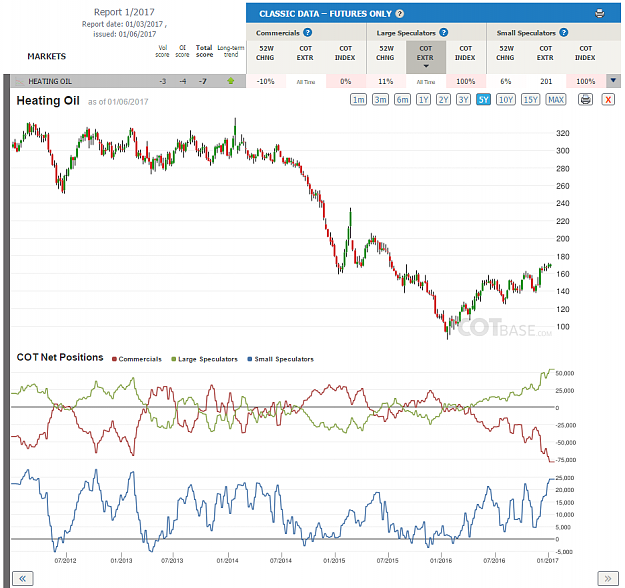
Task: Click the 01/2015 date label on time axis
Action: click(334, 560)
